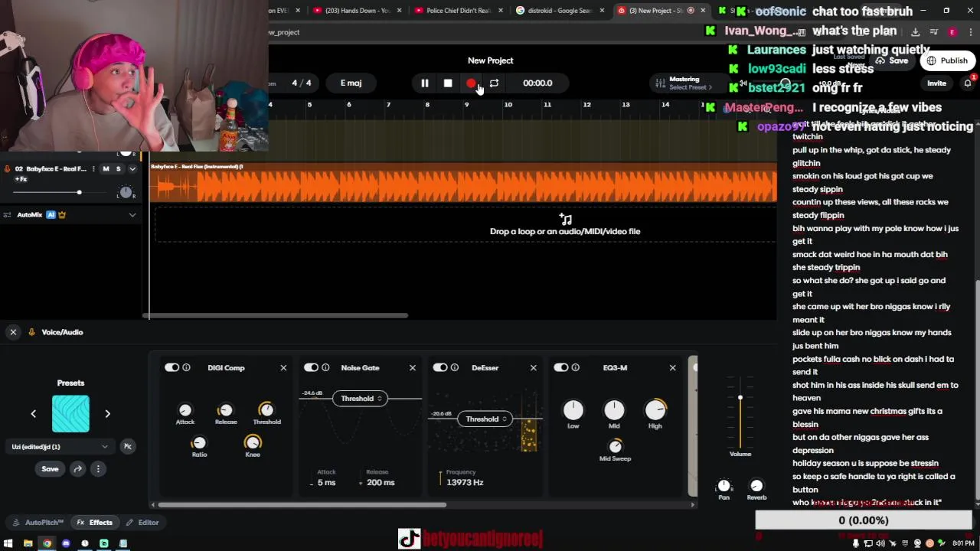Click the effects panel Pan knob
980x551 pixels.
[724, 486]
